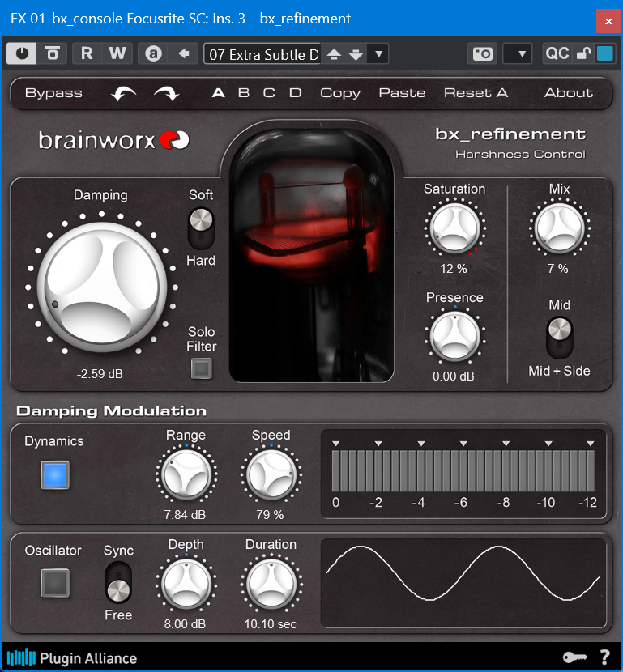Click Reset A button

pyautogui.click(x=476, y=93)
